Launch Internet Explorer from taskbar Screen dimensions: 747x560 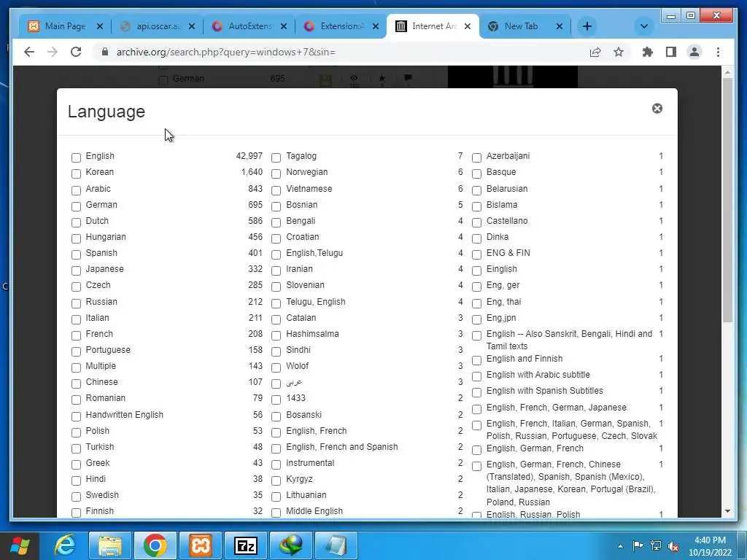click(x=65, y=545)
